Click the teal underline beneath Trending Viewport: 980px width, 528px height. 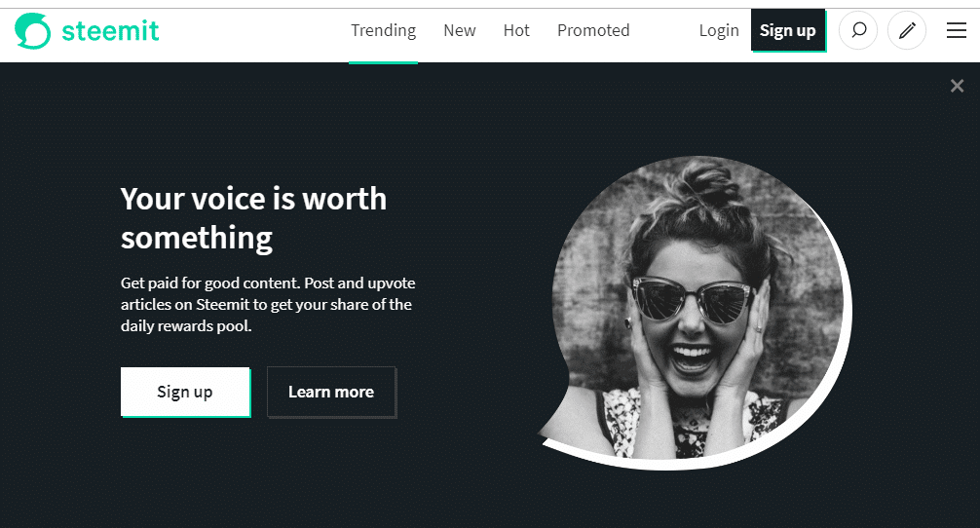point(383,62)
